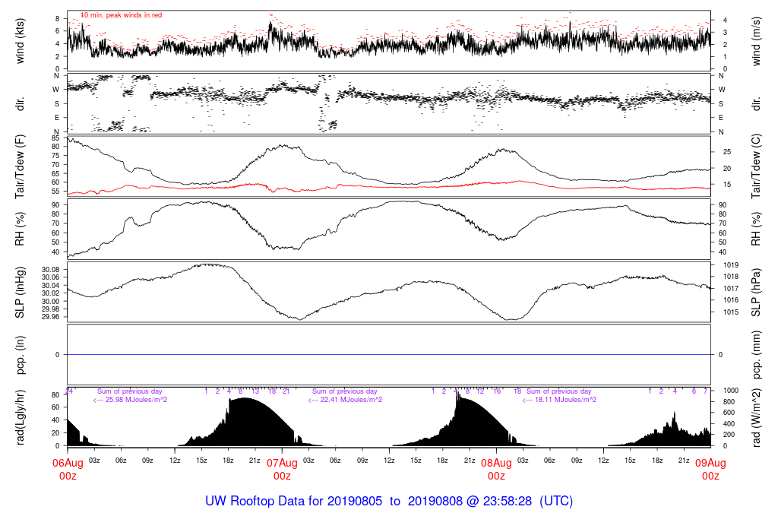The height and width of the screenshot is (532, 778).
Task: Click the "wind (m/s)" axis label
Action: click(x=756, y=41)
